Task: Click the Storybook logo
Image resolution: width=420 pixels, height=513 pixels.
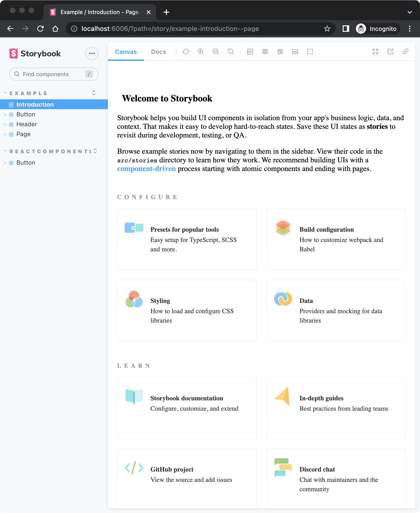Action: point(35,53)
